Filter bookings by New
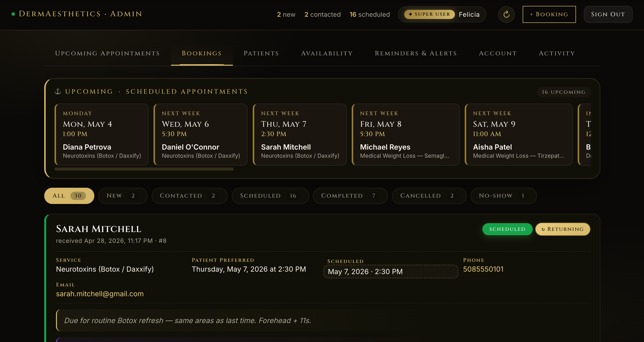Viewport: 644px width, 342px height. (123, 196)
